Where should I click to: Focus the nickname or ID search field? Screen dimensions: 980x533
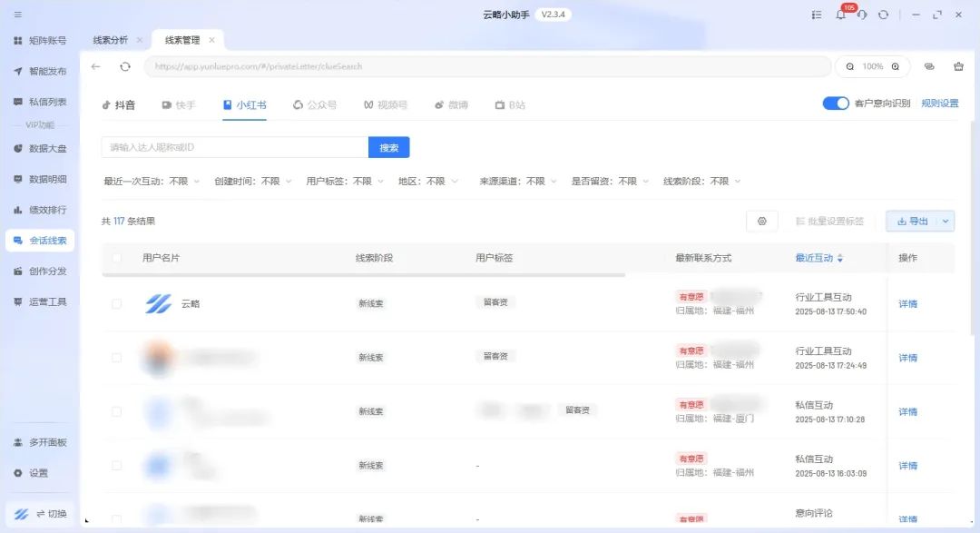(x=235, y=148)
